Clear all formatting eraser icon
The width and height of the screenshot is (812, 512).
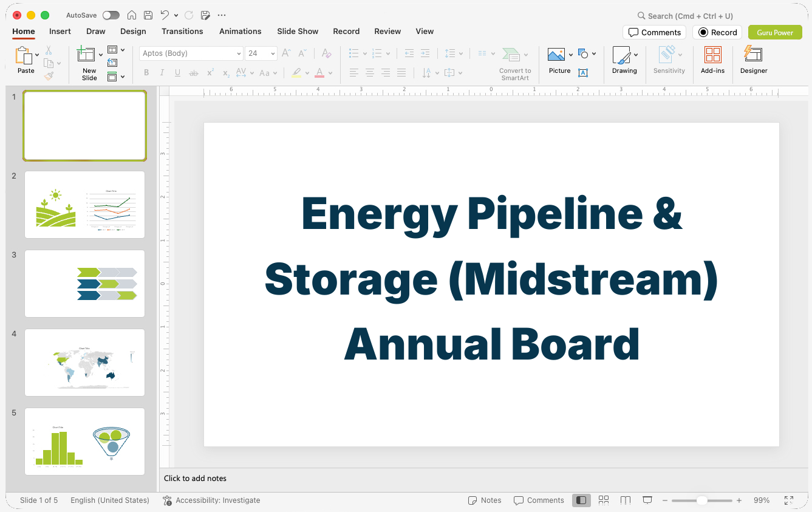(327, 53)
